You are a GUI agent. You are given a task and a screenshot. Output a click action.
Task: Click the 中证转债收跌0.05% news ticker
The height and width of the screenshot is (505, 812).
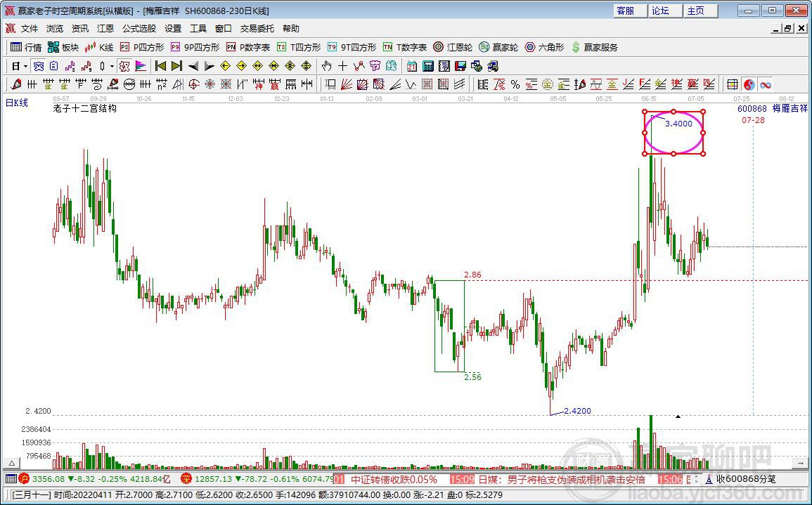[394, 479]
